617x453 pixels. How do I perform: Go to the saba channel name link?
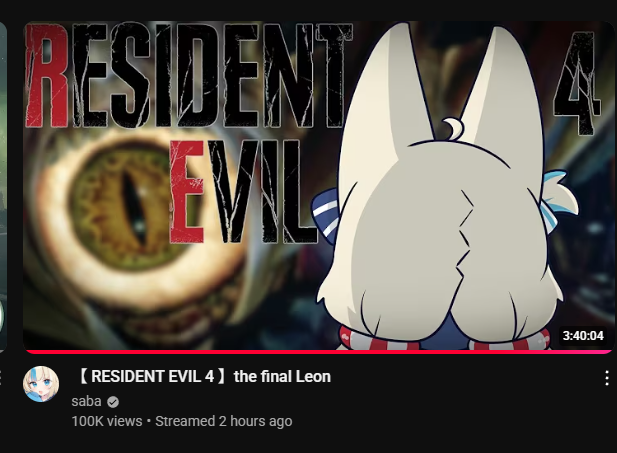pos(86,401)
